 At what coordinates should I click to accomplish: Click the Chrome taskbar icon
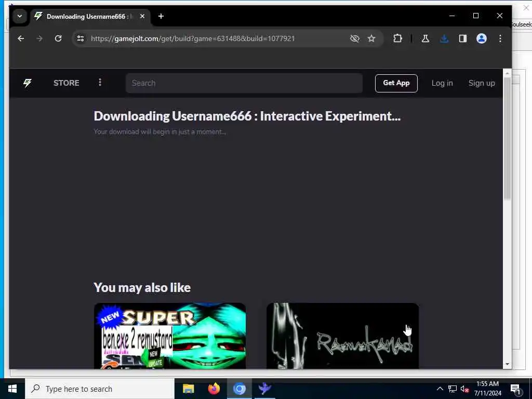click(x=239, y=389)
